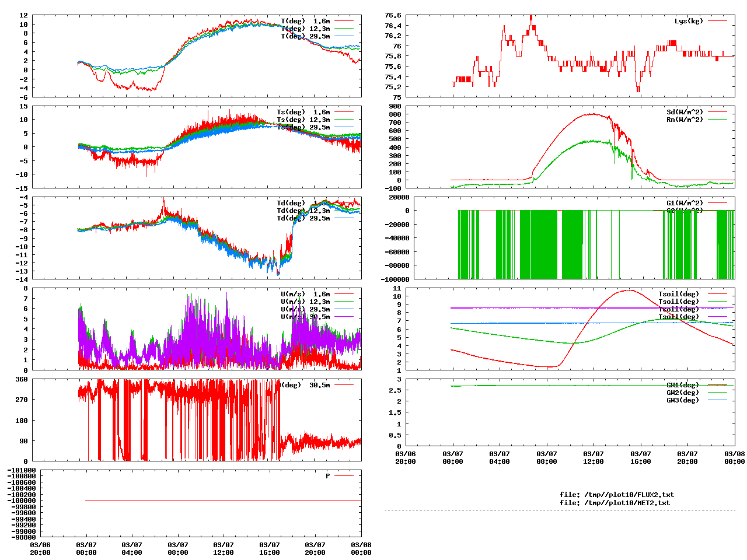Click the "GW1(deg)" legend label
Image resolution: width=747 pixels, height=560 pixels.
[682, 385]
